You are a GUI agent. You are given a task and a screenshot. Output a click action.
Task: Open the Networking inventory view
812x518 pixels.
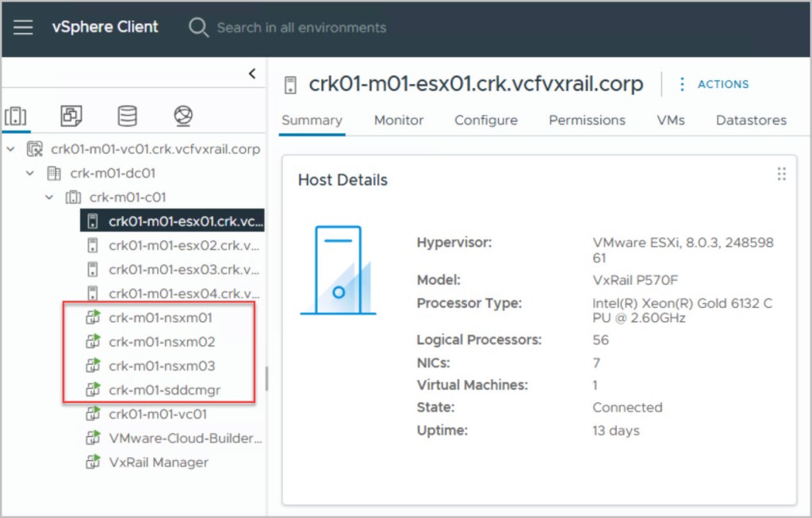(x=183, y=117)
